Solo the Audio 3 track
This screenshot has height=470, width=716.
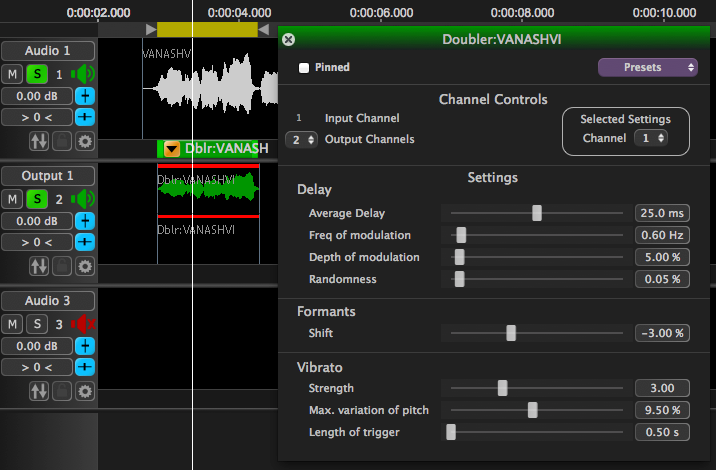click(36, 324)
